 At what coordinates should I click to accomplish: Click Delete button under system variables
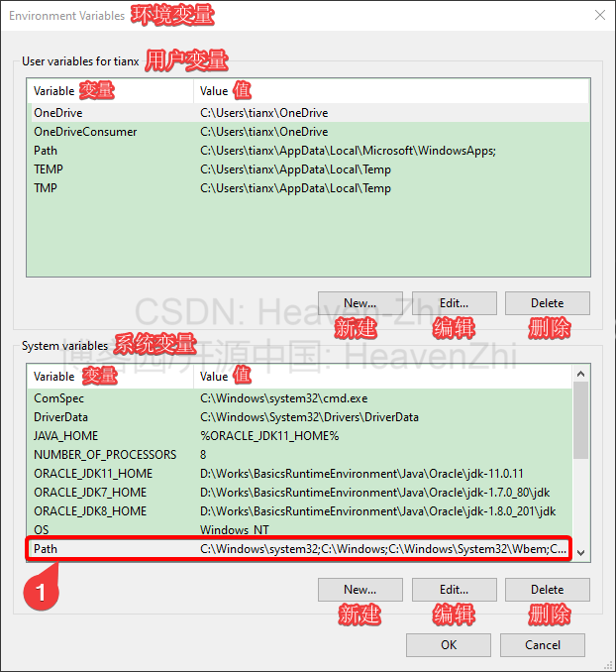point(547,590)
